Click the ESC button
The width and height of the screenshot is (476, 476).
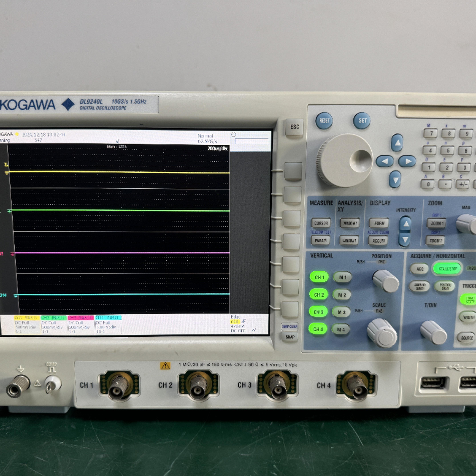click(294, 127)
